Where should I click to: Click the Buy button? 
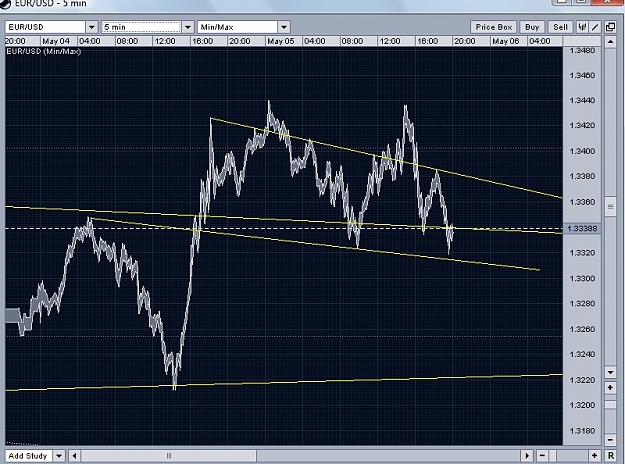[532, 27]
